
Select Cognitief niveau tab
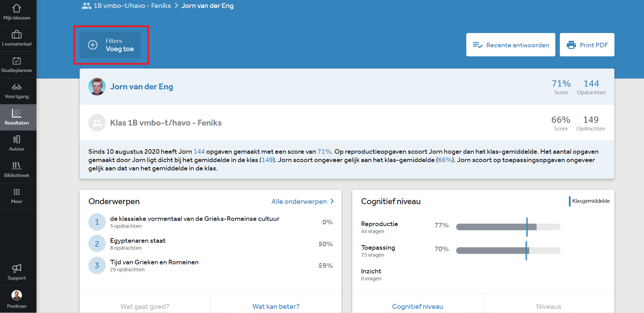(418, 306)
